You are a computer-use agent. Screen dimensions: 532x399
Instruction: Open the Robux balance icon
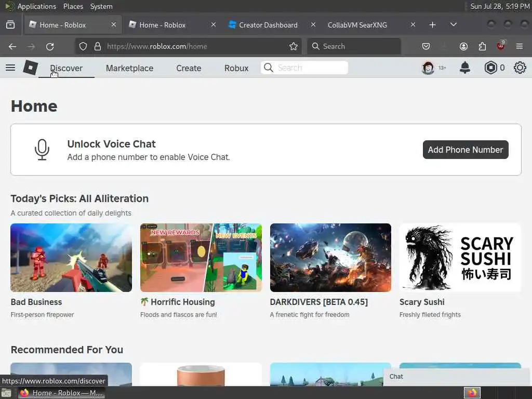(490, 68)
